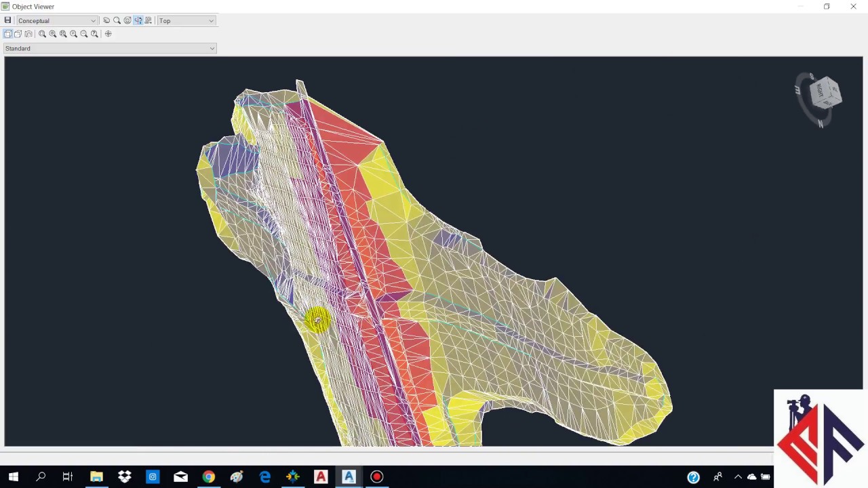Select the Pan tool icon

(x=106, y=20)
